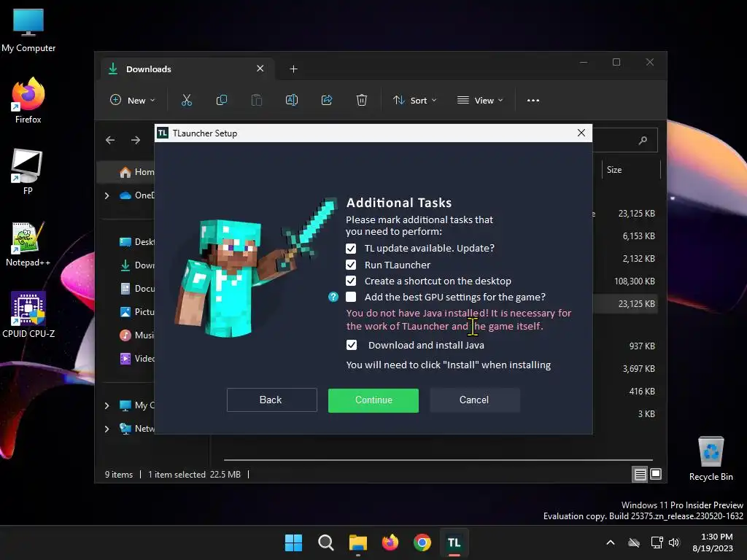Image resolution: width=747 pixels, height=560 pixels.
Task: Go Back in TLauncher Setup
Action: [x=271, y=400]
